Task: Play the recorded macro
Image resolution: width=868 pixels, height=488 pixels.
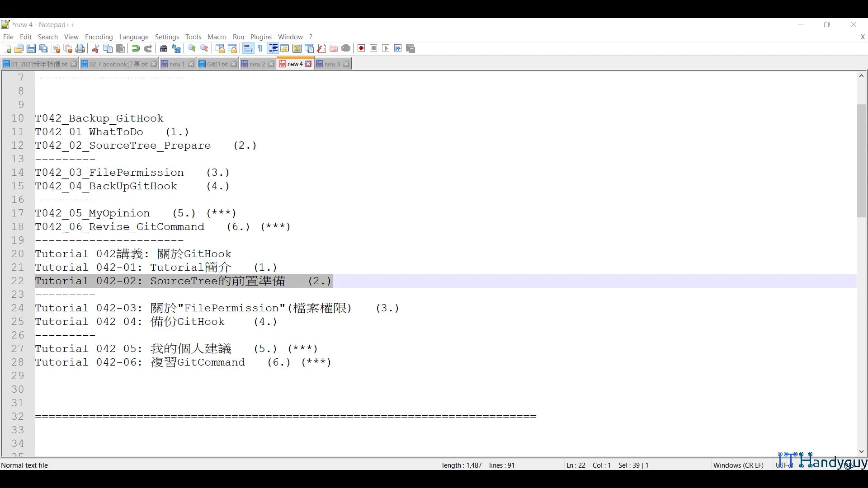Action: point(386,48)
